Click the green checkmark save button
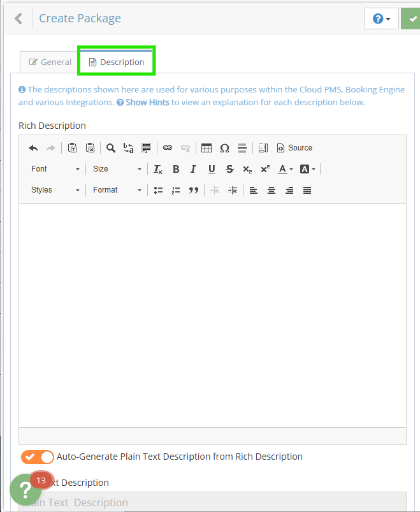 tap(412, 18)
